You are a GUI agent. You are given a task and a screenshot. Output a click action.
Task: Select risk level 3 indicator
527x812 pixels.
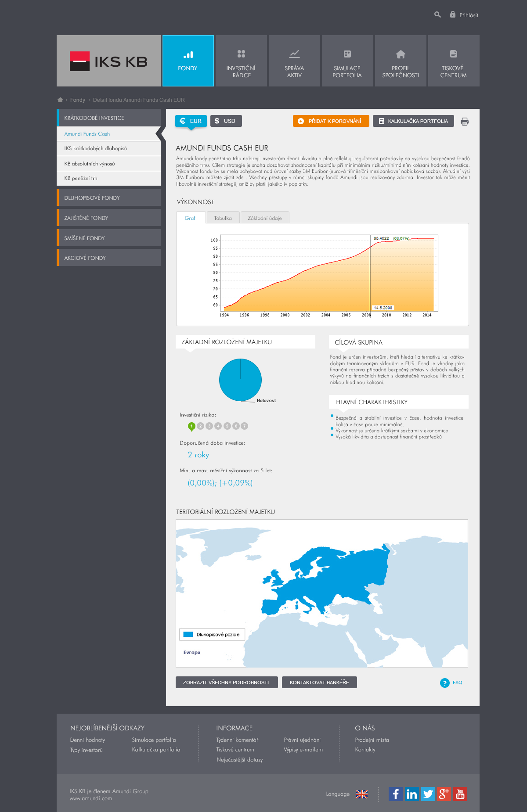[209, 426]
